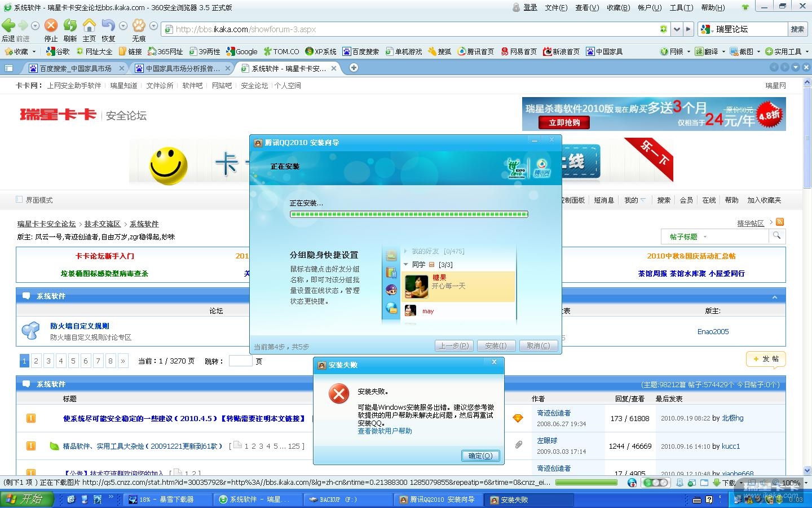The width and height of the screenshot is (812, 508).
Task: Click the page loading progress bar in status bar
Action: (586, 483)
